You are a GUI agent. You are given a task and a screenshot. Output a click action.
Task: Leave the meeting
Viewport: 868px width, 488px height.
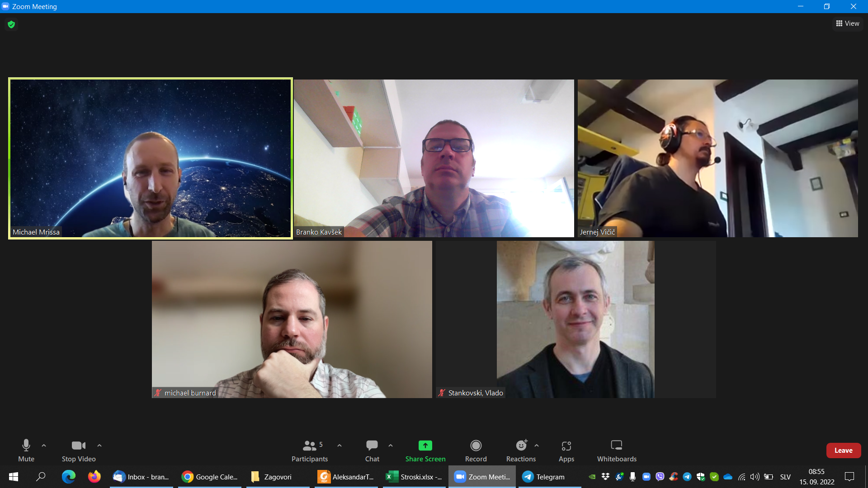pyautogui.click(x=843, y=450)
